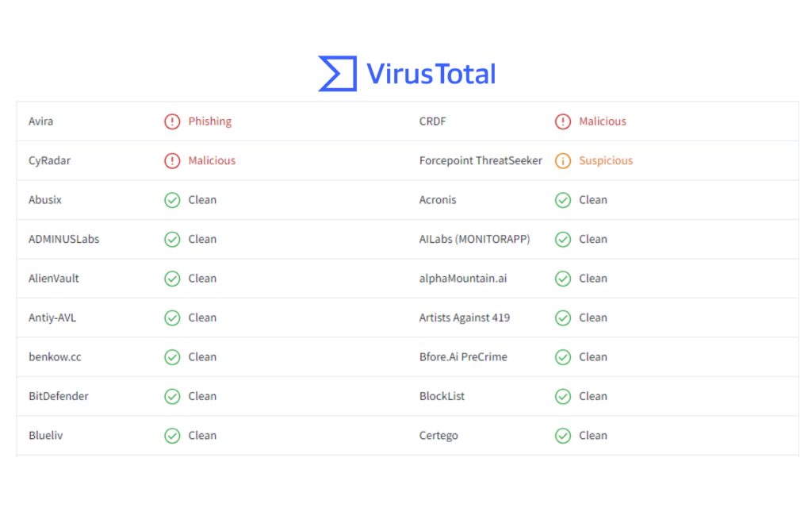Select the Bfore.Ai PreCrime vendor name
The height and width of the screenshot is (508, 812).
click(x=463, y=357)
